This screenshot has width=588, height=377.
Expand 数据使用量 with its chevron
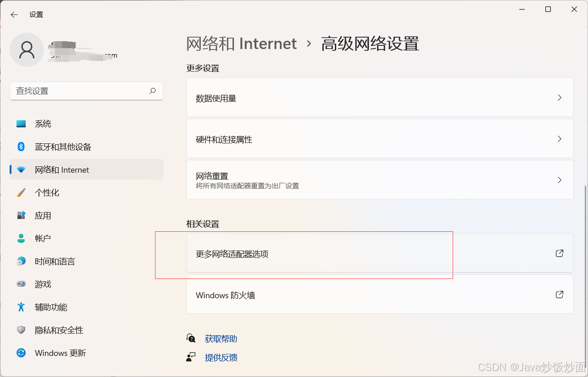[x=560, y=98]
